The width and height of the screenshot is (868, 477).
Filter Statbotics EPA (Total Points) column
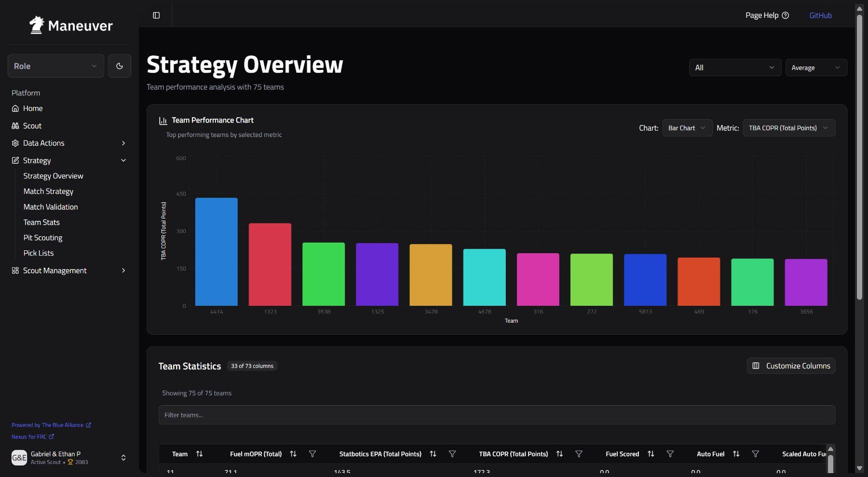(452, 454)
